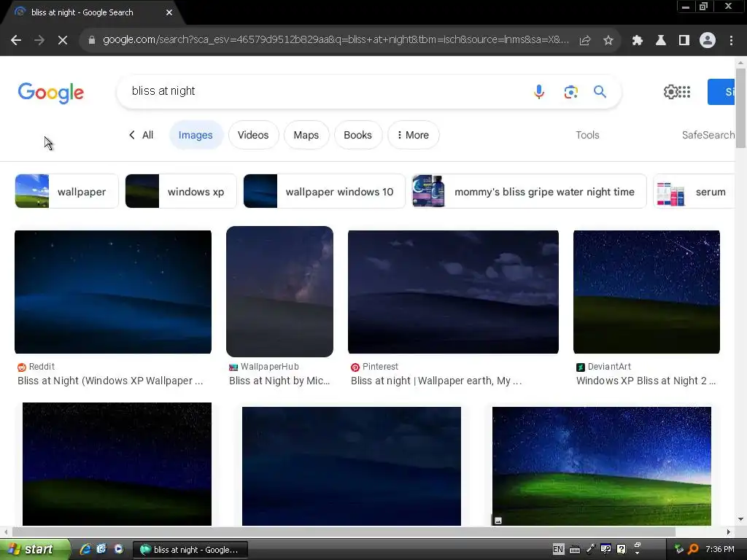Image resolution: width=747 pixels, height=560 pixels.
Task: Open the starry dark hill image below Reddit
Action: click(x=117, y=464)
